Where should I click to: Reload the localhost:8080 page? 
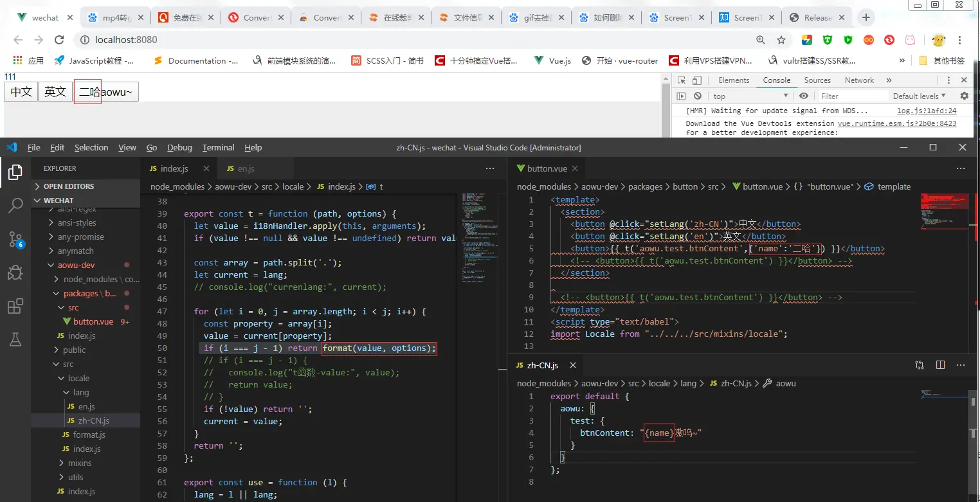click(59, 40)
